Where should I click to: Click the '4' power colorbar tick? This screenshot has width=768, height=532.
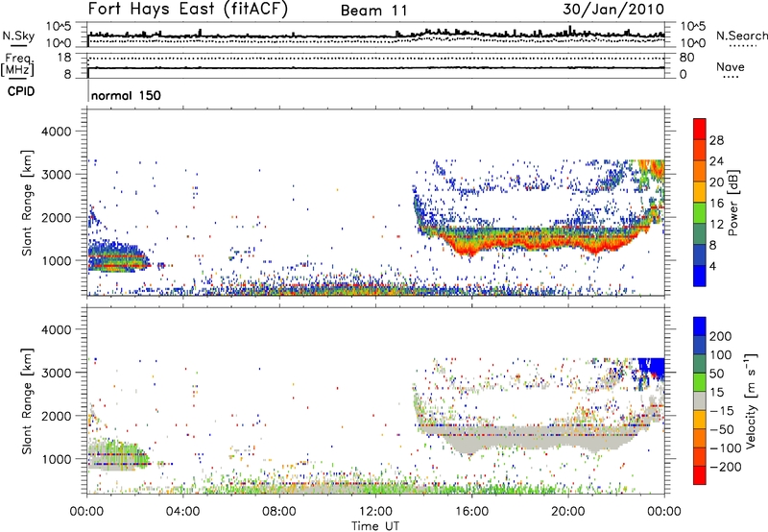tap(713, 266)
